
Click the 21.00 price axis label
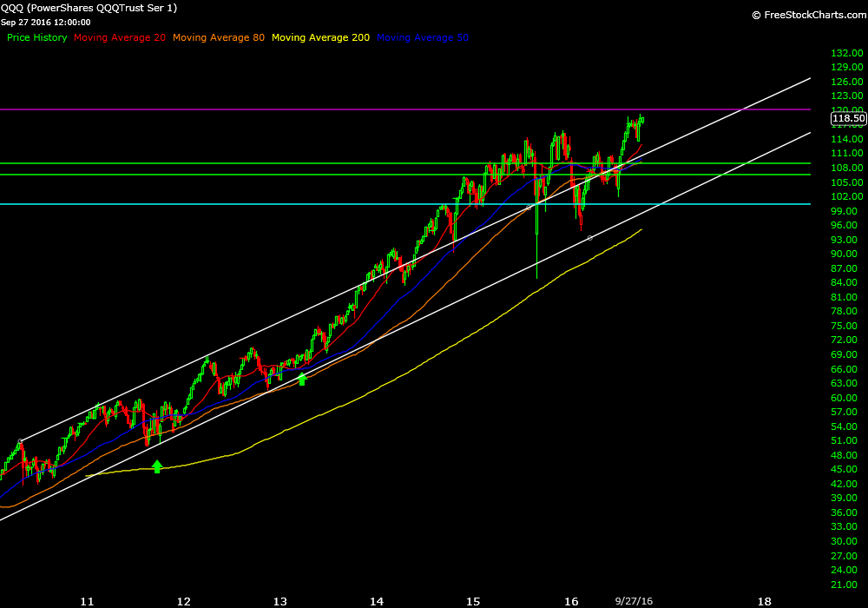point(845,584)
